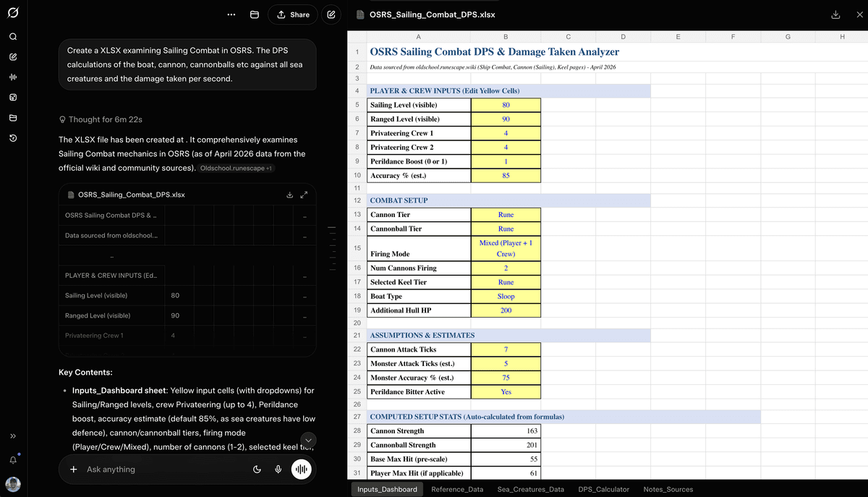Download the file from the preview header

click(x=835, y=14)
